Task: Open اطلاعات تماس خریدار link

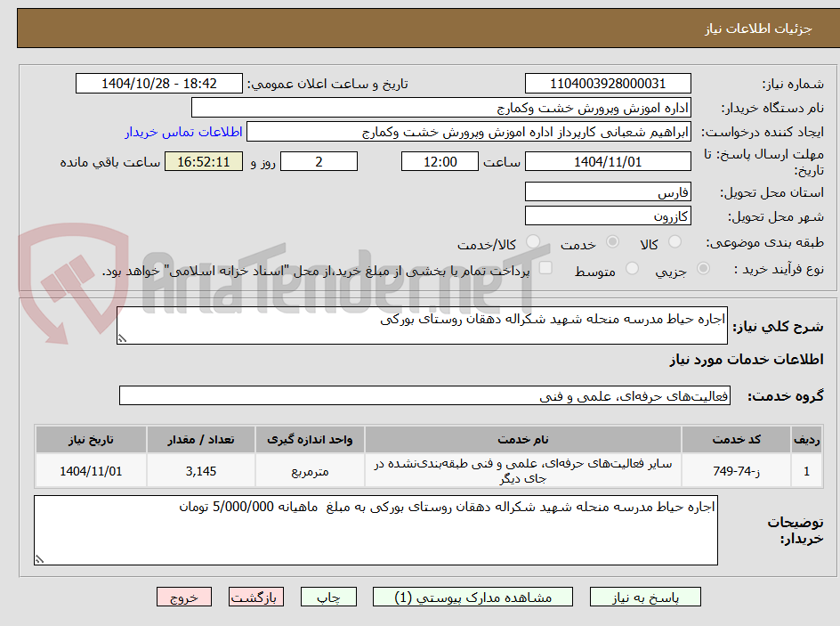Action: pyautogui.click(x=183, y=132)
